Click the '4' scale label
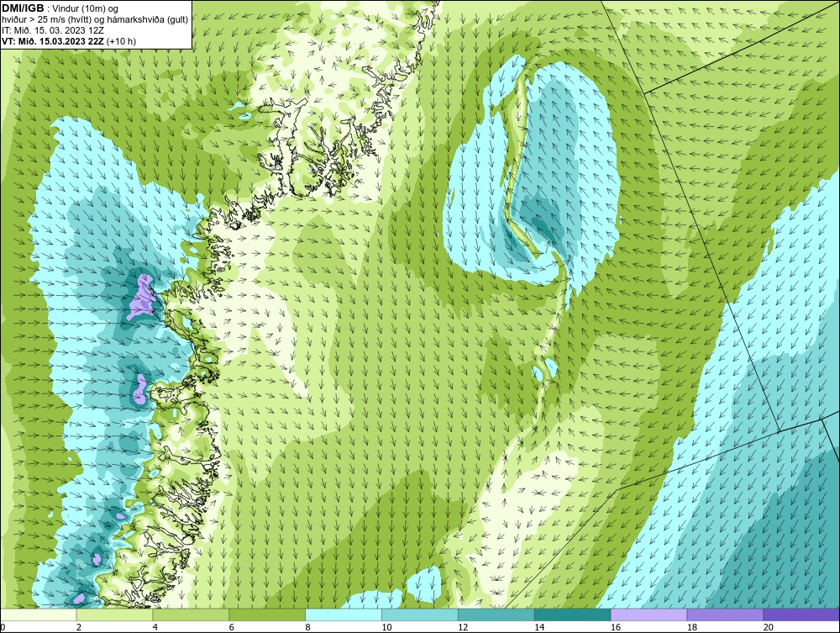Image resolution: width=840 pixels, height=633 pixels. 155,627
